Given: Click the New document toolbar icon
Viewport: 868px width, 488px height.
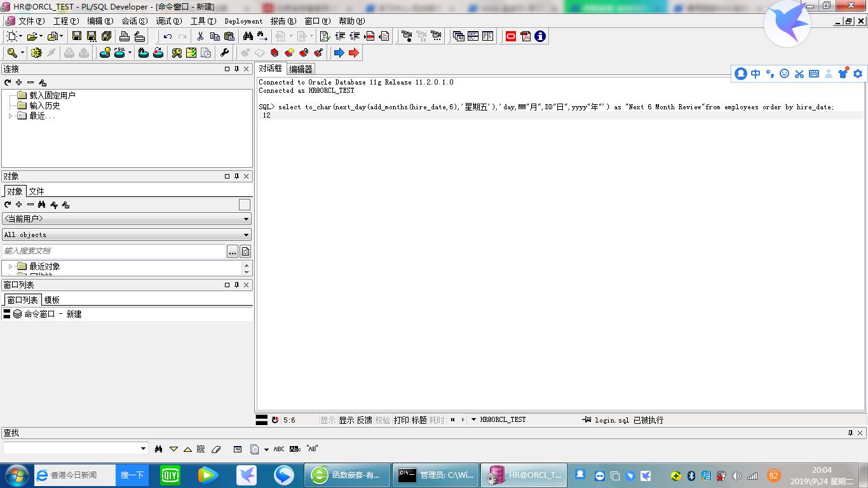Looking at the screenshot, I should pyautogui.click(x=12, y=36).
